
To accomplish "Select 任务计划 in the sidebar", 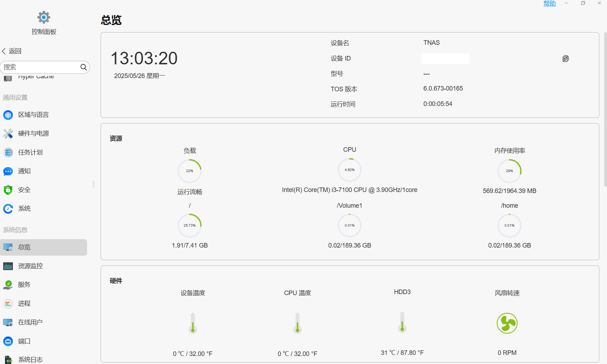I will [x=30, y=152].
